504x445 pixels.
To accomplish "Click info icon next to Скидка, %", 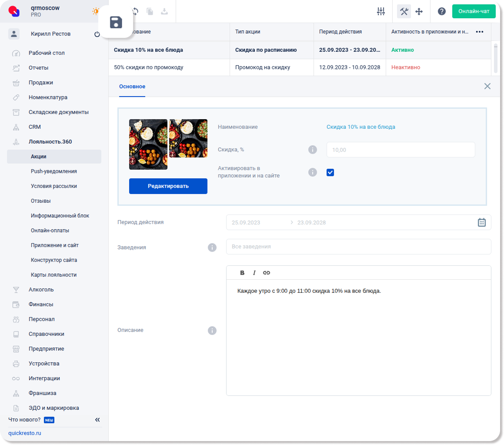I will click(x=312, y=150).
